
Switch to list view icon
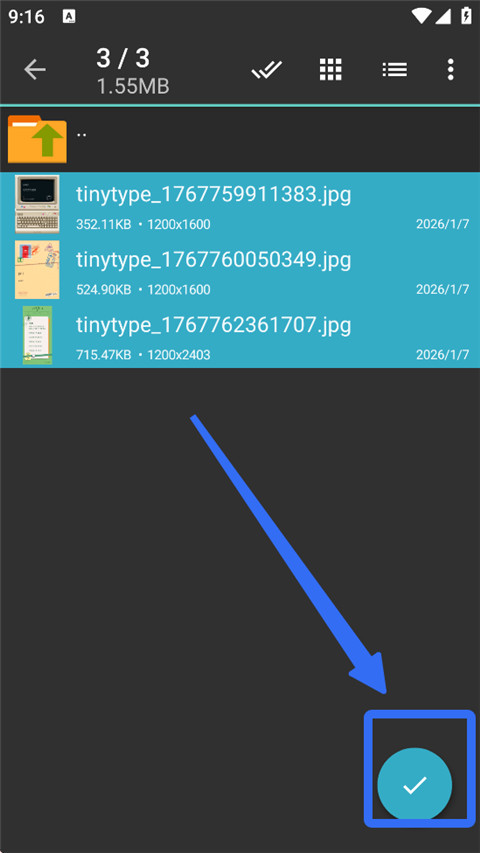pos(395,69)
